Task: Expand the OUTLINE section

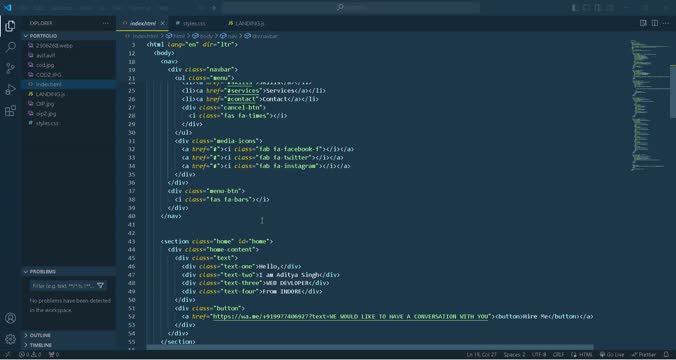Action: (69, 335)
